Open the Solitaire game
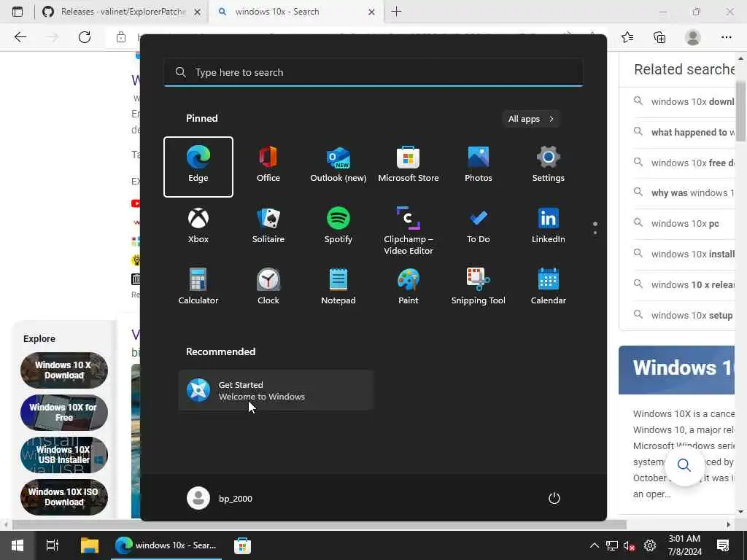The height and width of the screenshot is (560, 747). pos(268,227)
